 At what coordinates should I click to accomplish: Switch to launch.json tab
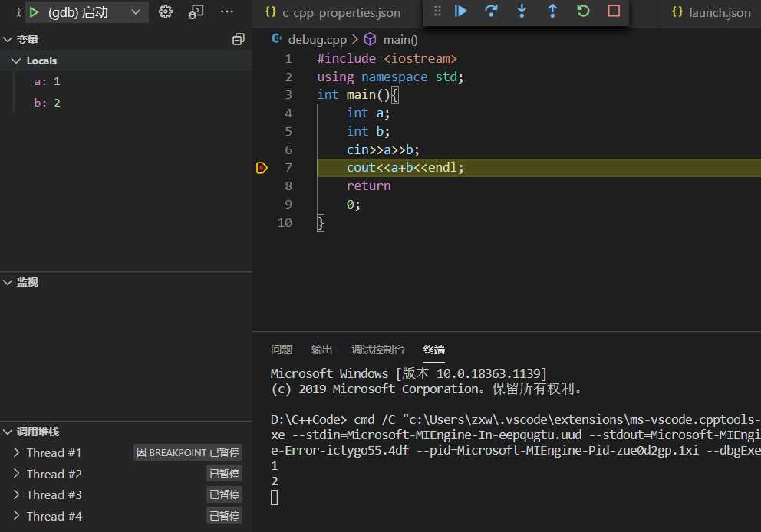coord(711,12)
